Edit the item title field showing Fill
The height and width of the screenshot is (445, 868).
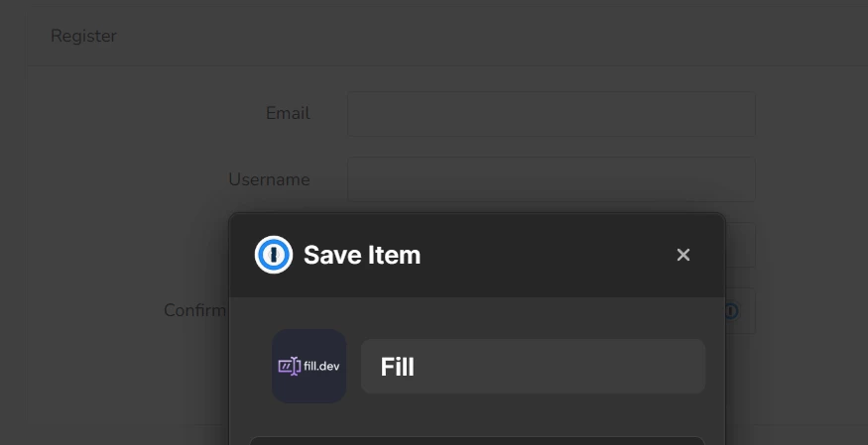pyautogui.click(x=533, y=366)
